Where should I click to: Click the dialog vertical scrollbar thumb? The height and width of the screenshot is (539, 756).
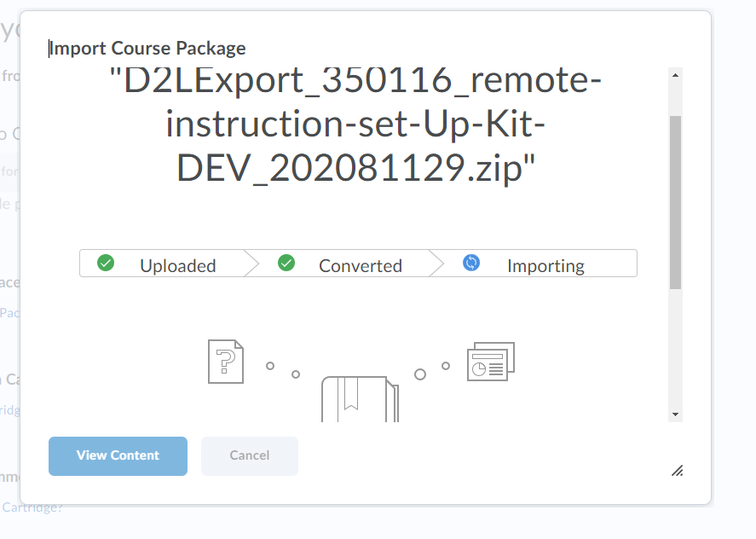[676, 203]
